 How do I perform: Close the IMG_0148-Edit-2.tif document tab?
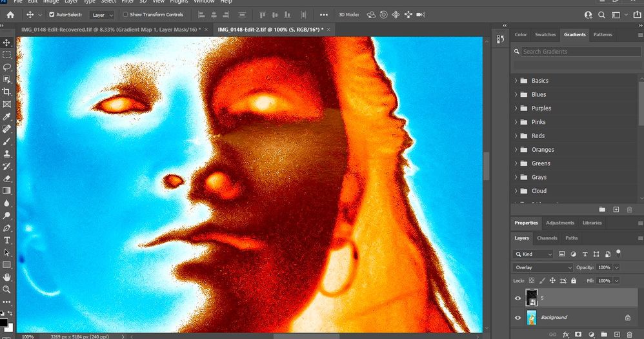pos(328,30)
